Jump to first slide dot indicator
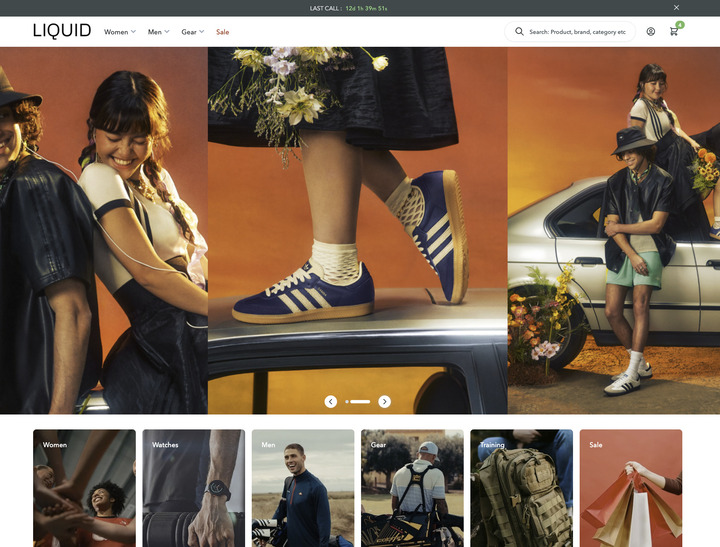 tap(347, 401)
